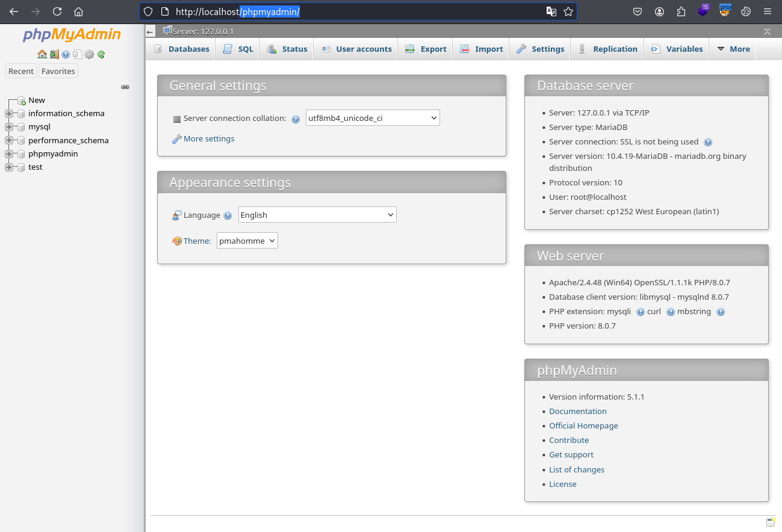Click the performance_schema database cylinder icon

click(22, 141)
